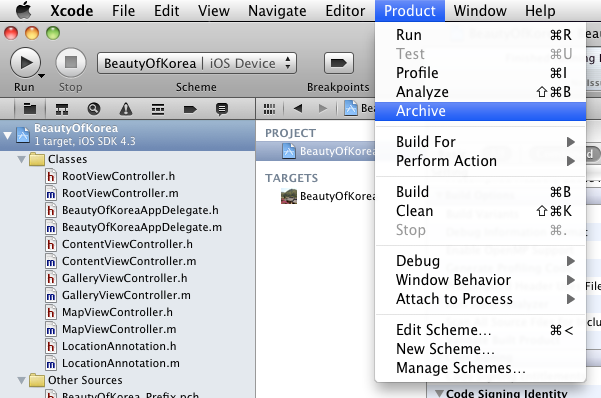Click the Stop button in toolbar
601x398 pixels.
[71, 62]
